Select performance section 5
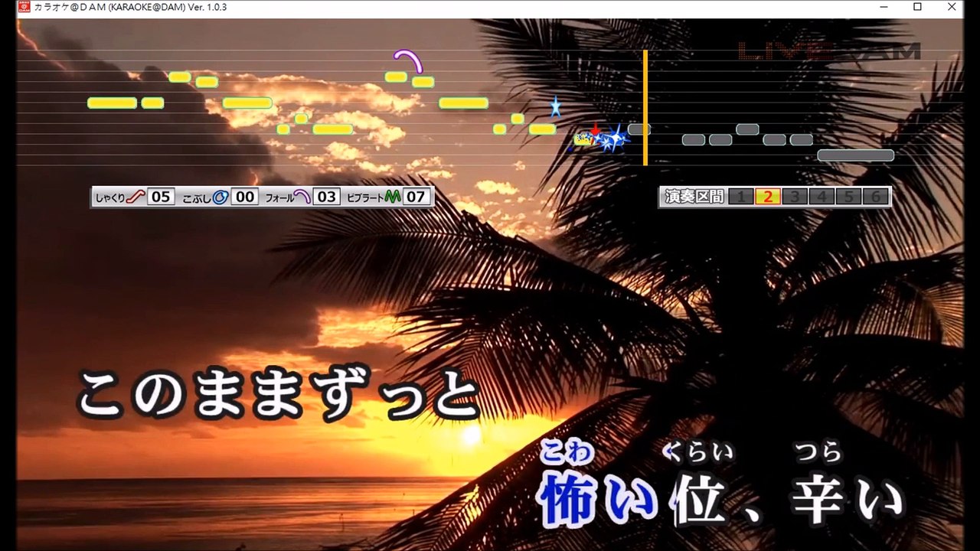This screenshot has width=980, height=551. point(848,197)
